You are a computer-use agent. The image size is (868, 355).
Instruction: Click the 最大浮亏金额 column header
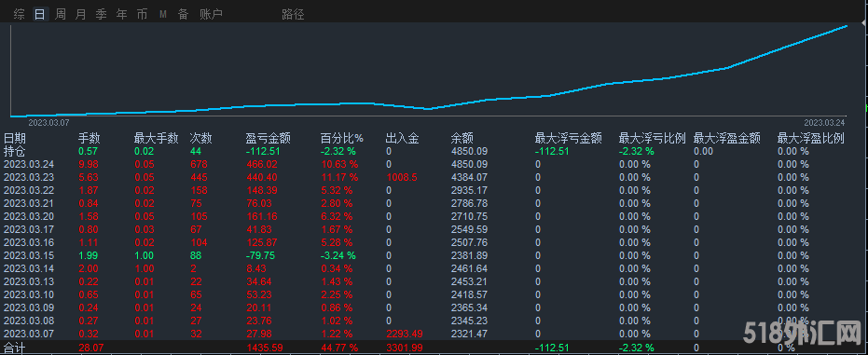[x=569, y=138]
